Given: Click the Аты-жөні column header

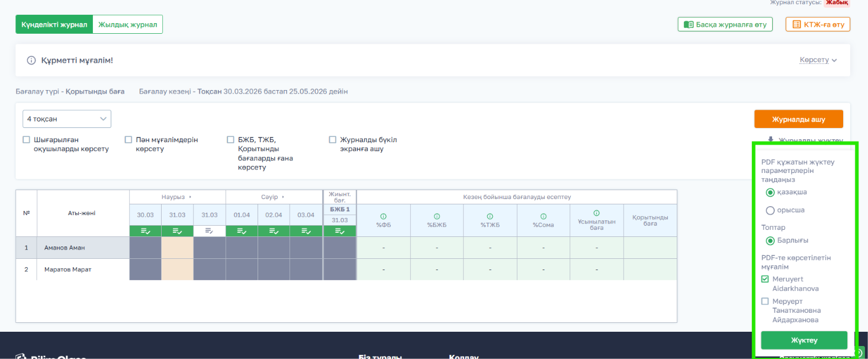Looking at the screenshot, I should 83,213.
